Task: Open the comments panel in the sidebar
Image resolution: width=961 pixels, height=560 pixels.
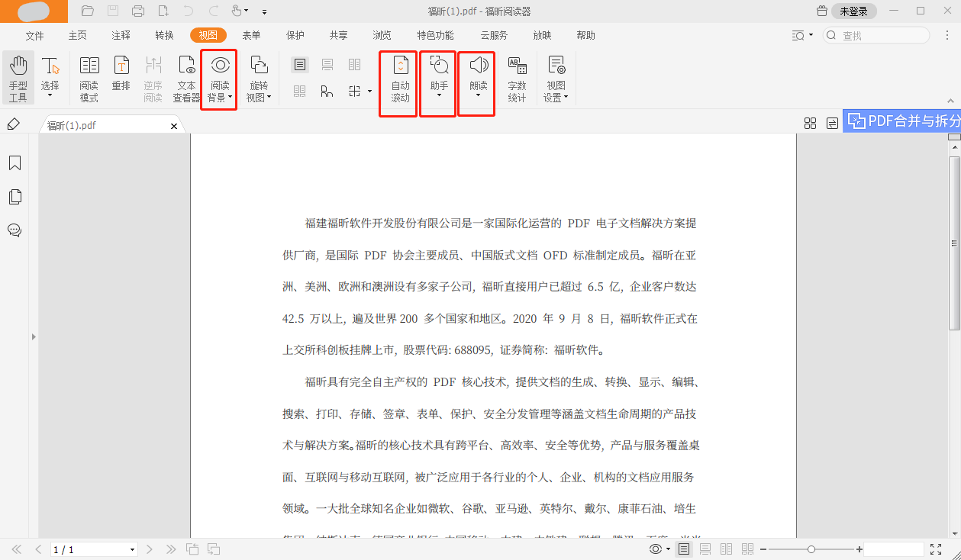Action: 15,230
